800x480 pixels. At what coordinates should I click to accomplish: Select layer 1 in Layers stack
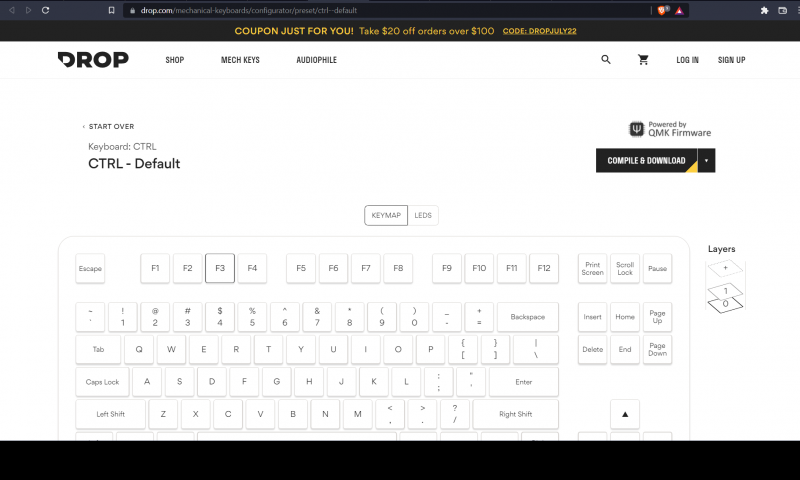pos(726,290)
